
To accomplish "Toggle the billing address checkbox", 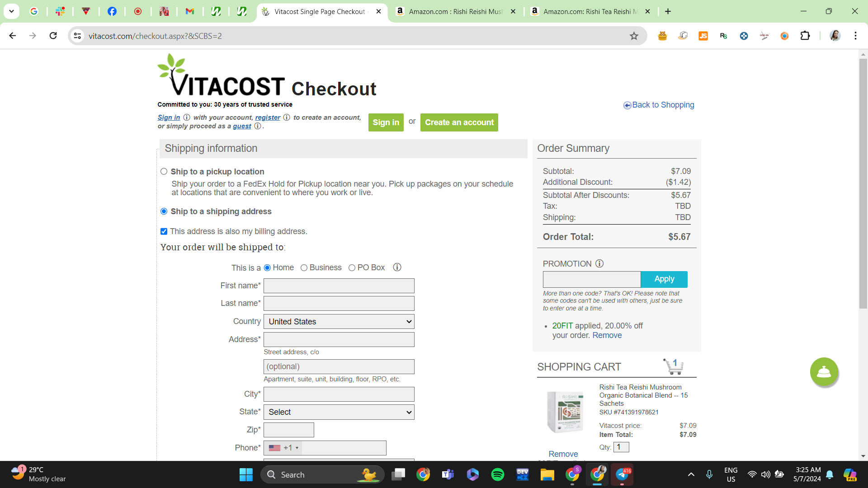I will [x=164, y=231].
